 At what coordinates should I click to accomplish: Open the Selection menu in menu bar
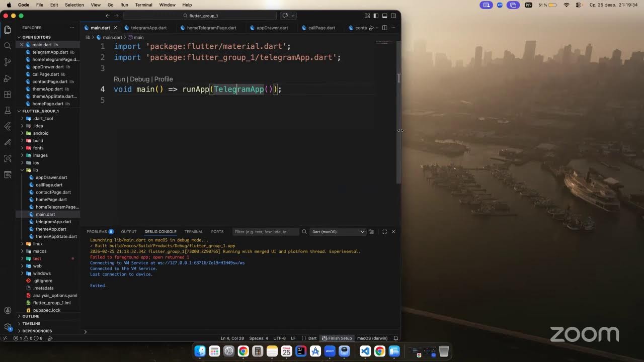pyautogui.click(x=74, y=5)
